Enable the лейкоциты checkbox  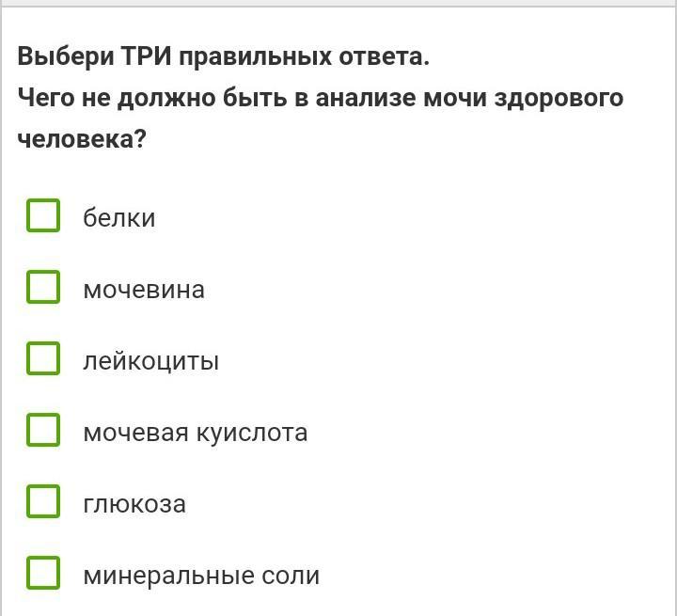pos(43,358)
